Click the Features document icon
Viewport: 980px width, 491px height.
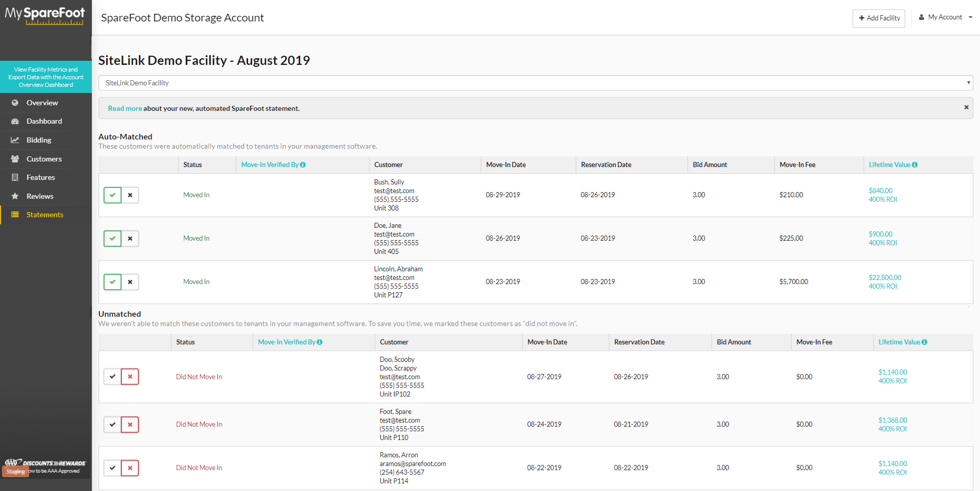[x=15, y=177]
